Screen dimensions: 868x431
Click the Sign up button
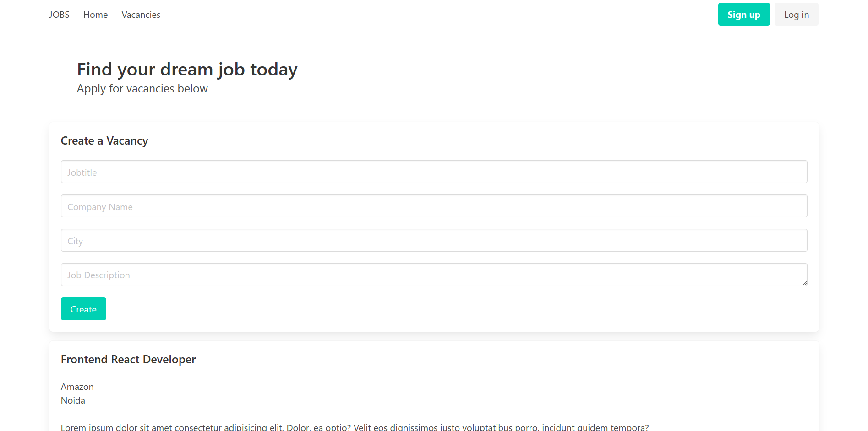click(x=743, y=14)
